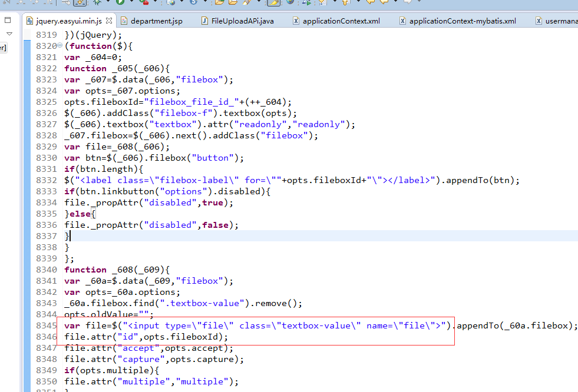
Task: Click line "var file=_608(_606);"
Action: point(117,147)
